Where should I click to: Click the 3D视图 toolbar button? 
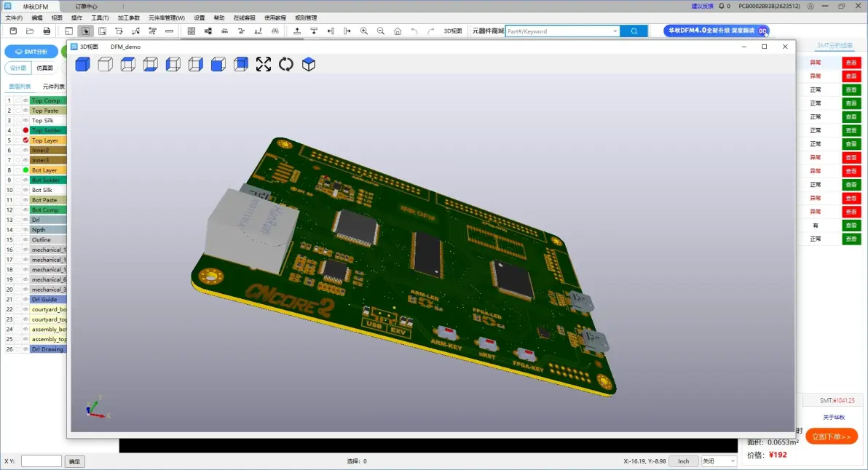[x=453, y=31]
